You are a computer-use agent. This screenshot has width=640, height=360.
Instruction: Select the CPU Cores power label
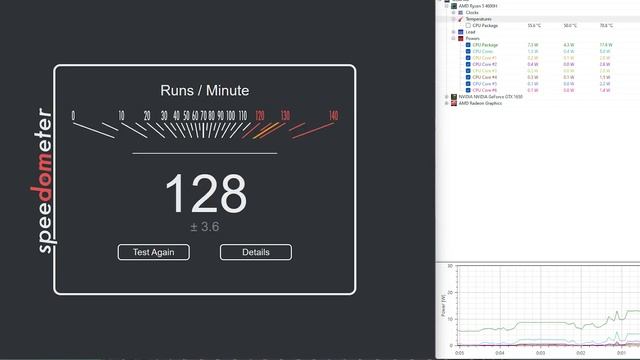point(482,51)
